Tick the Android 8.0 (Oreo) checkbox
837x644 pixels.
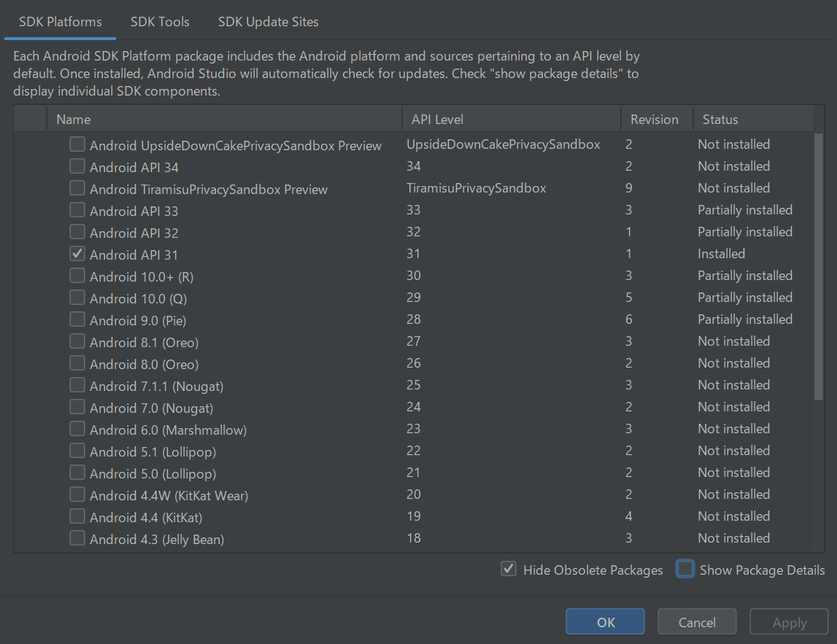tap(77, 363)
